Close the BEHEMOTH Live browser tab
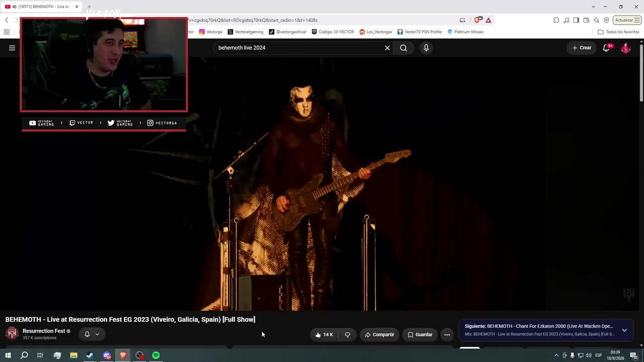This screenshot has width=644, height=362. (76, 7)
